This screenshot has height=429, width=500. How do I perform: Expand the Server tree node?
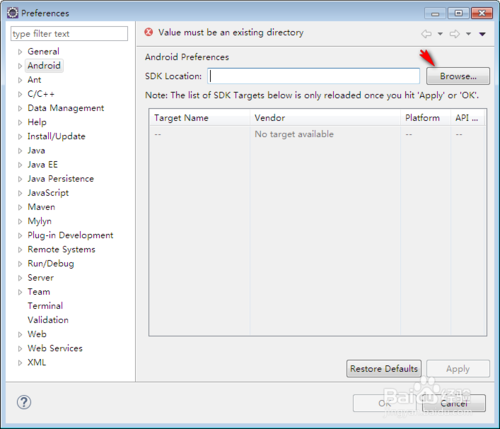pos(20,278)
